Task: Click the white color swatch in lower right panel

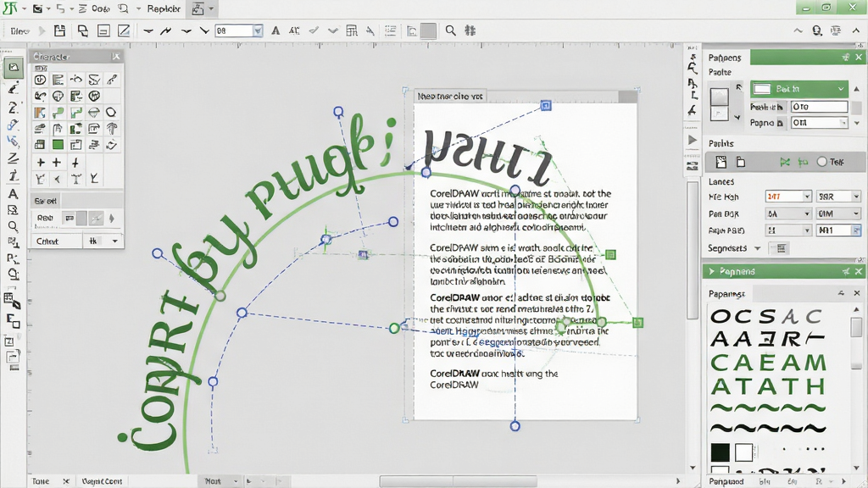Action: click(x=743, y=452)
